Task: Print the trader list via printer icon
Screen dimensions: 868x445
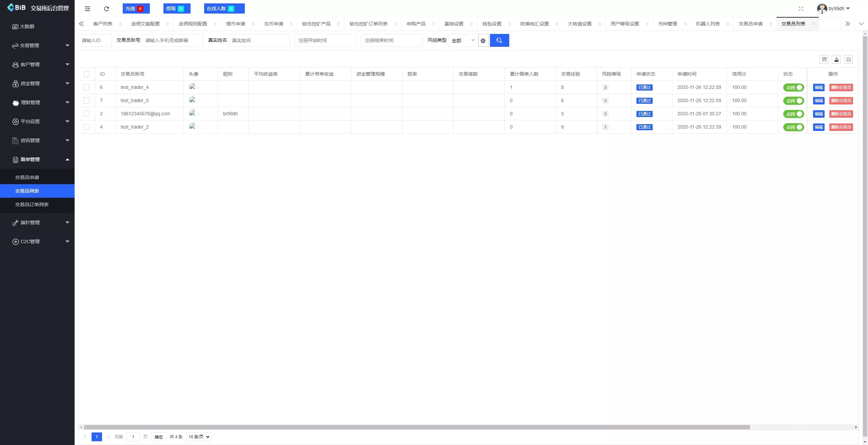Action: click(848, 59)
